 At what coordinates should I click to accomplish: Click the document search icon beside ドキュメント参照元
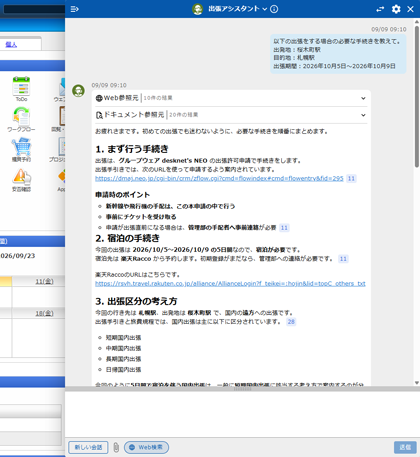pyautogui.click(x=99, y=115)
